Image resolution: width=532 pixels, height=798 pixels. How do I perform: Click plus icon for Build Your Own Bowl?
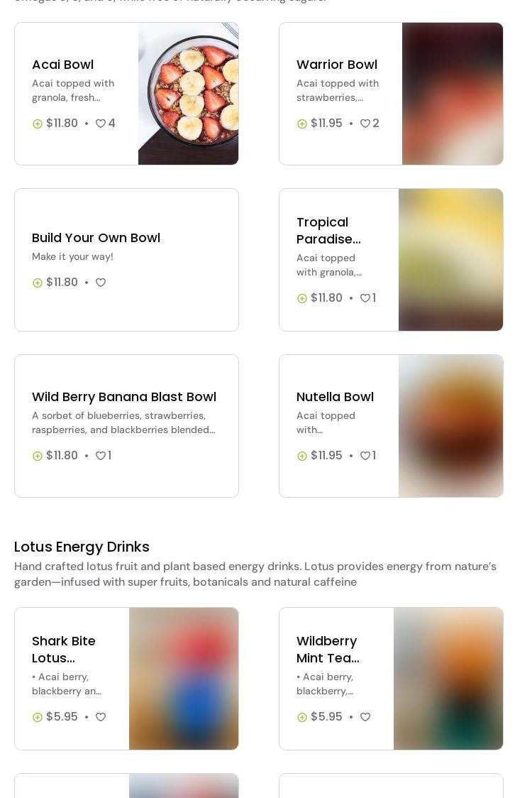coord(38,283)
